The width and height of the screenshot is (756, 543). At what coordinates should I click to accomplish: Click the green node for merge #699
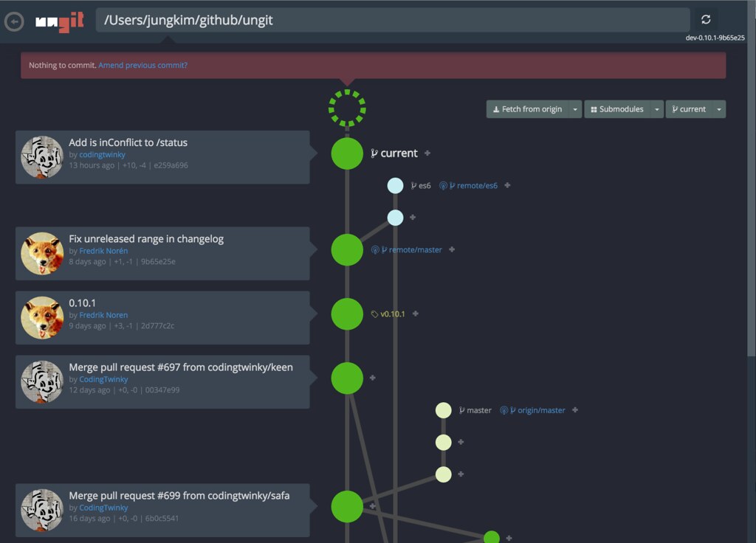tap(347, 506)
